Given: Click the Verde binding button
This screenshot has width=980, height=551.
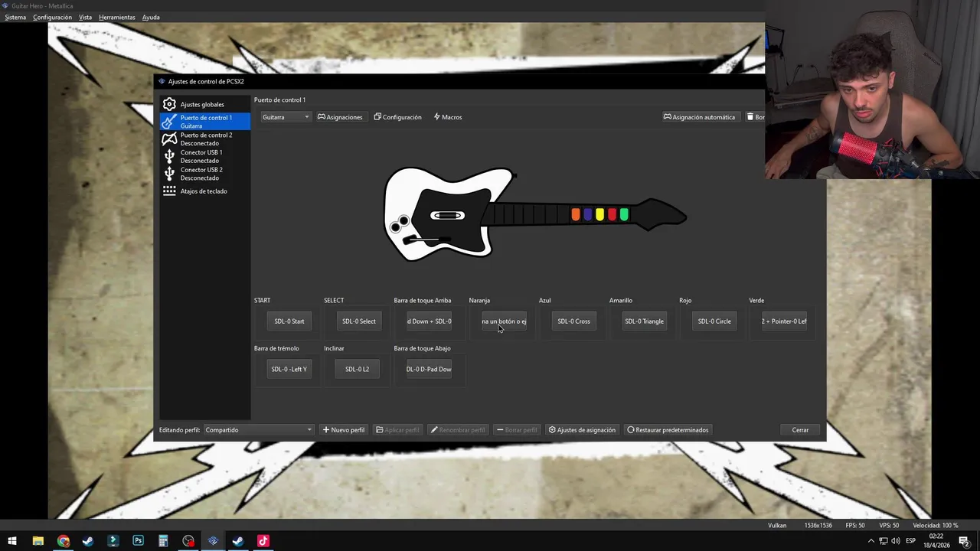Looking at the screenshot, I should [x=784, y=321].
